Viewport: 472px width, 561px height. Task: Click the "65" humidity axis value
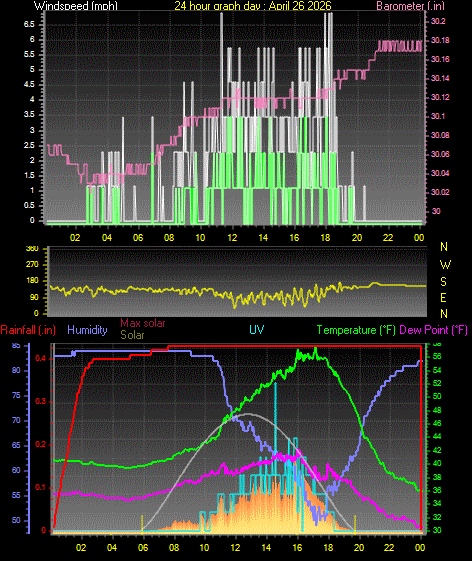(x=16, y=445)
